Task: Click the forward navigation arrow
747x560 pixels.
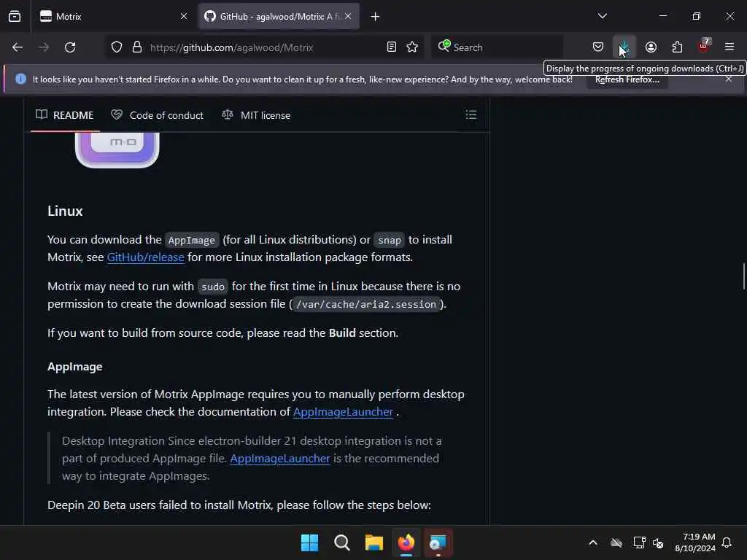Action: pos(44,47)
